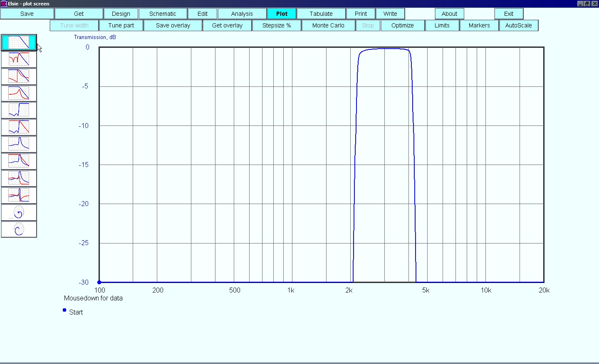Screen dimensions: 599x364
Task: Select seventh thumbnail showing lone blue peak
Action: (x=19, y=144)
